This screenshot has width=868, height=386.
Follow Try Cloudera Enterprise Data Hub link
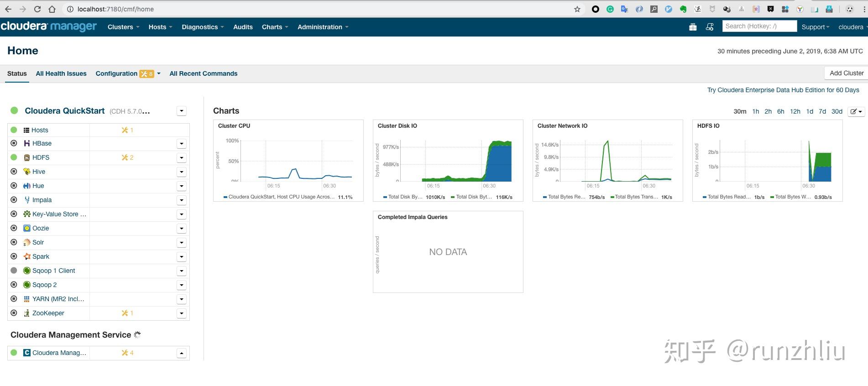coord(783,90)
